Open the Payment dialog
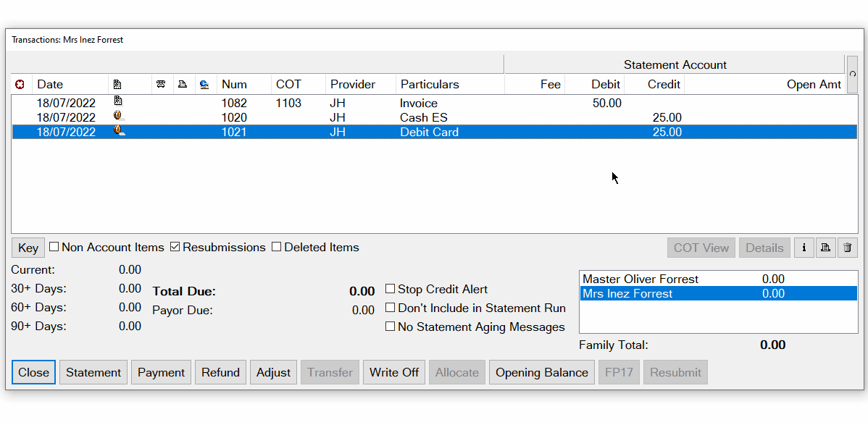The height and width of the screenshot is (425, 868). coord(161,372)
